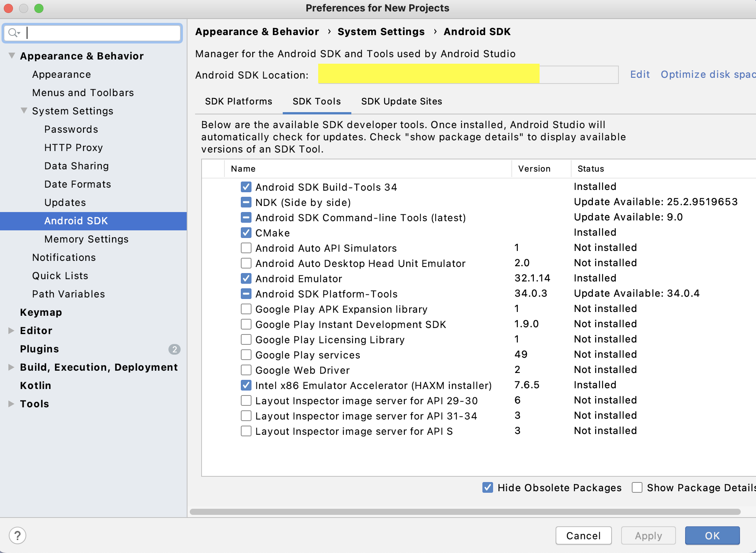Click the Plugins update count badge

click(x=175, y=349)
